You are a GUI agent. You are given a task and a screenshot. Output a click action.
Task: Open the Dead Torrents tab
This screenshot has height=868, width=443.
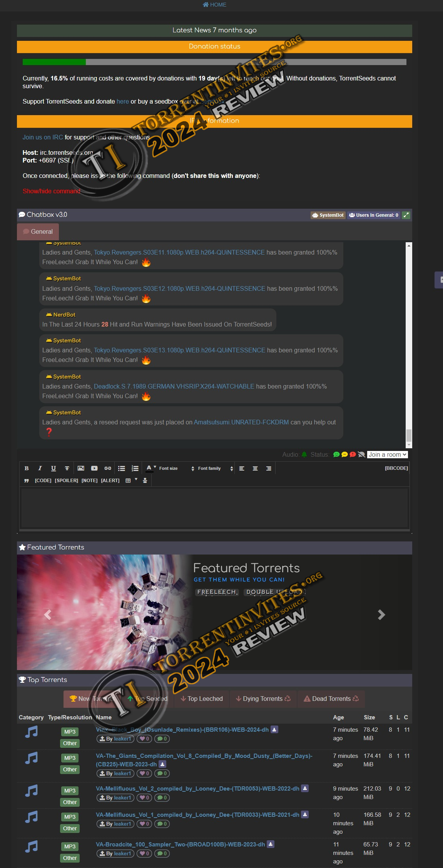click(x=331, y=699)
